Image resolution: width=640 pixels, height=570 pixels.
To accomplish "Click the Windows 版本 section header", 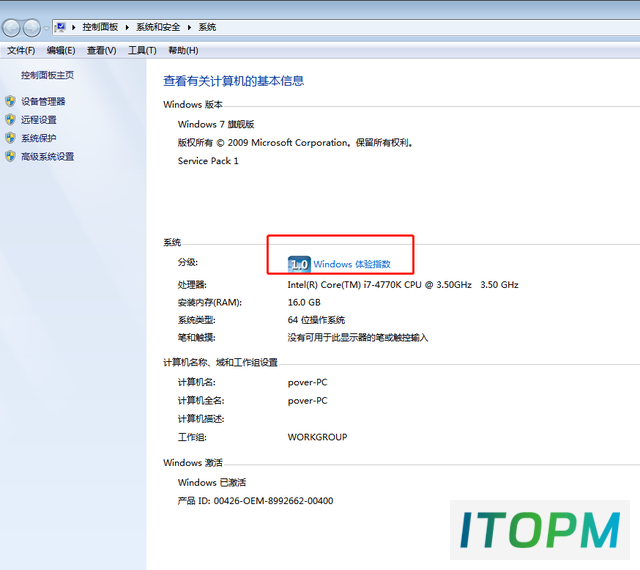I will tap(193, 105).
